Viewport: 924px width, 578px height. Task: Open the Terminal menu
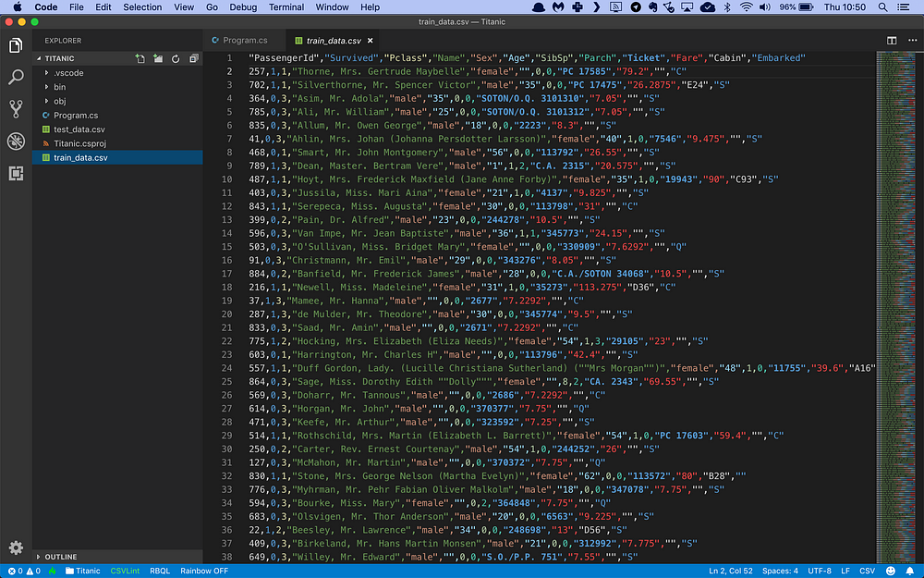pos(286,7)
